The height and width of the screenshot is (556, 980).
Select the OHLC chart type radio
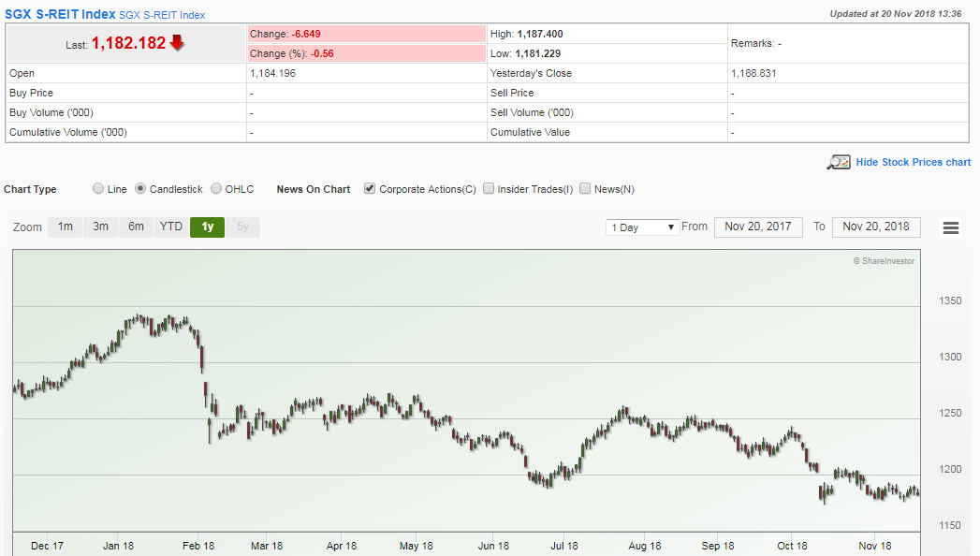216,189
